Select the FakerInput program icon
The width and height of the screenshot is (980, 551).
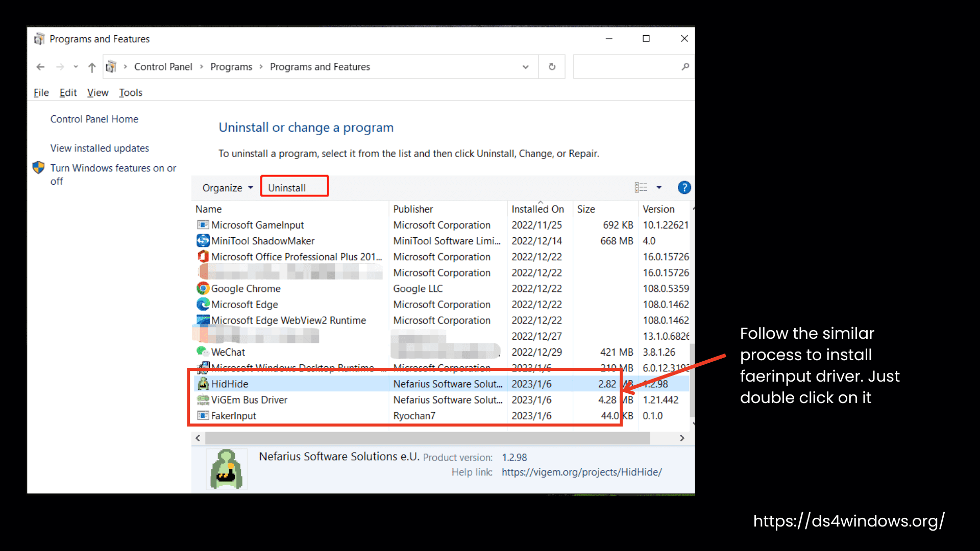[x=203, y=415]
